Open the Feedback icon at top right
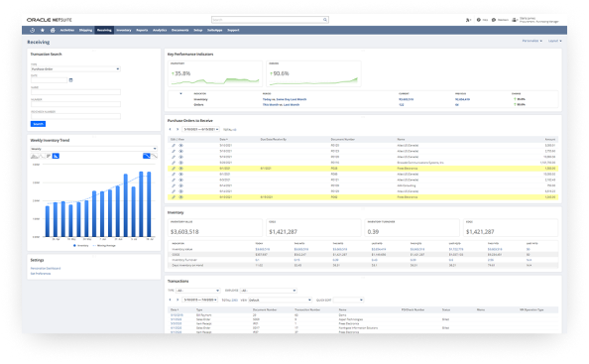The image size is (589, 364). (x=494, y=20)
